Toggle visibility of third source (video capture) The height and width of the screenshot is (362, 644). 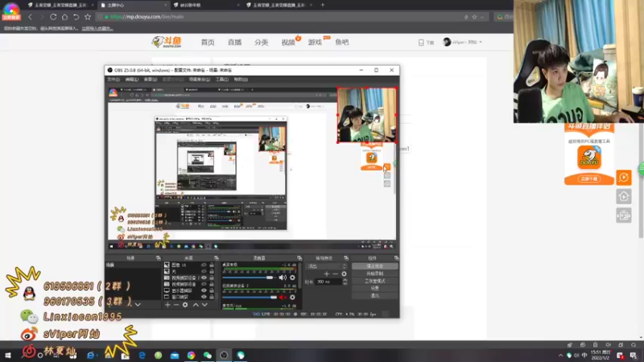pyautogui.click(x=204, y=278)
